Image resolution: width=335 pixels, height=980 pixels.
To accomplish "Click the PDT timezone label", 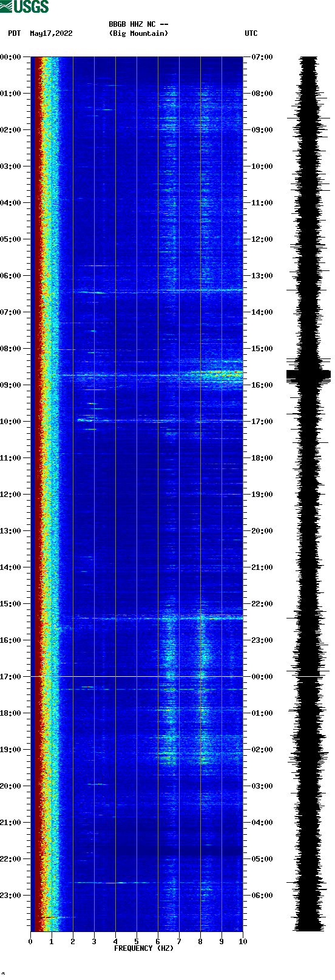I will 14,33.
